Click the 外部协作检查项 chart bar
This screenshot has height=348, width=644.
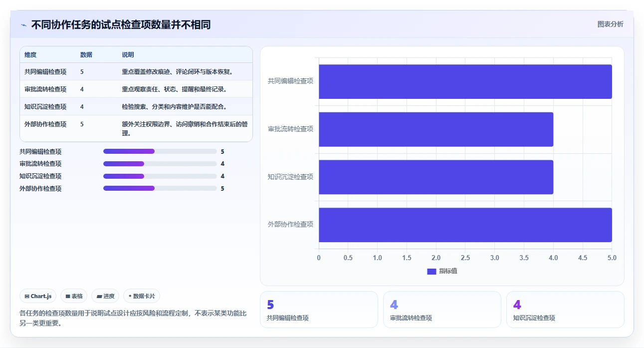tap(465, 225)
